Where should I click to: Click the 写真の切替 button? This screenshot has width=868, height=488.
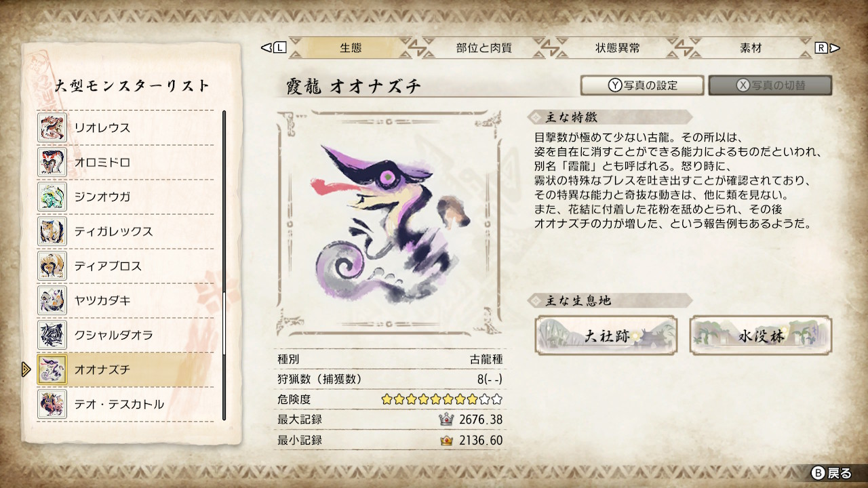[x=770, y=85]
